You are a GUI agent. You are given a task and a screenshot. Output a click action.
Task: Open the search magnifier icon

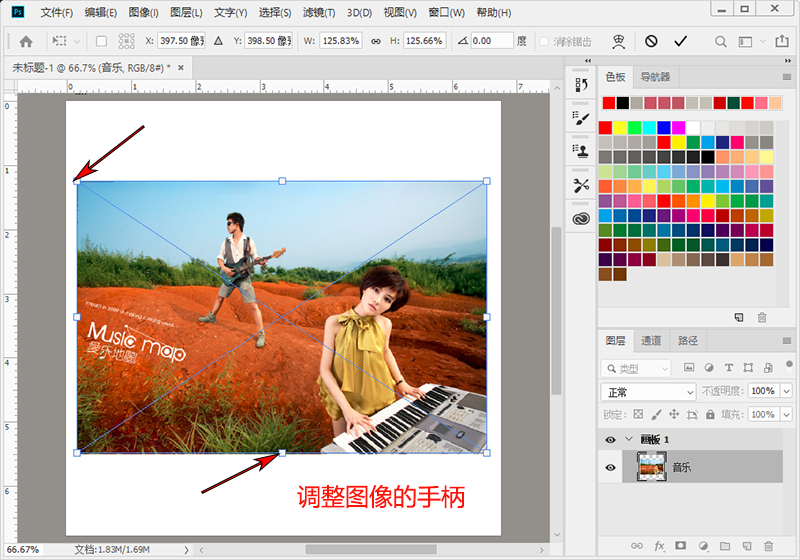click(720, 41)
